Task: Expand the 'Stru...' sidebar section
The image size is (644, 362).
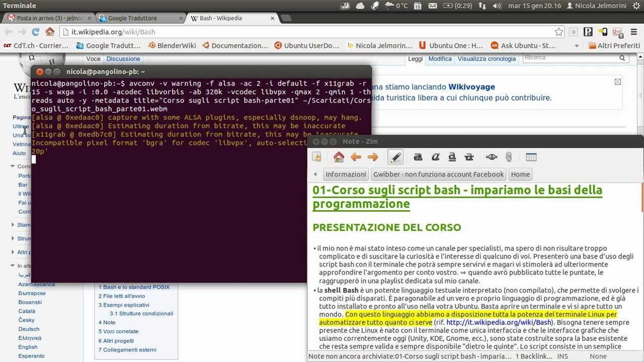Action: pos(13,239)
